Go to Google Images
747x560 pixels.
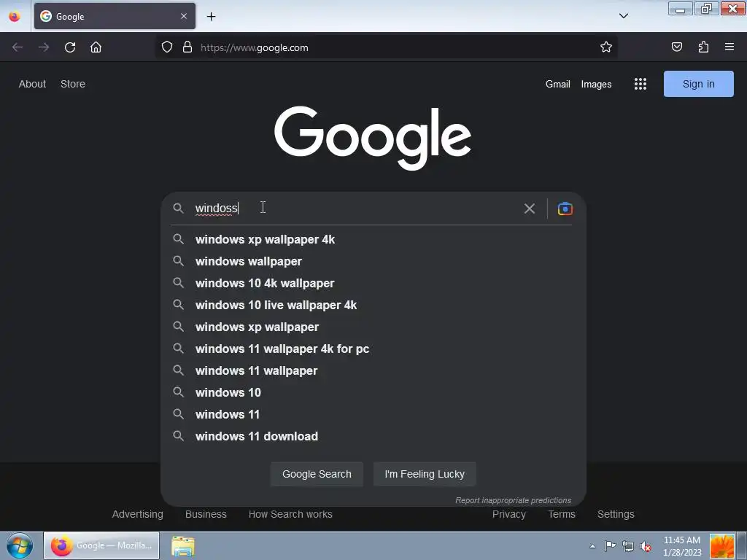(597, 85)
